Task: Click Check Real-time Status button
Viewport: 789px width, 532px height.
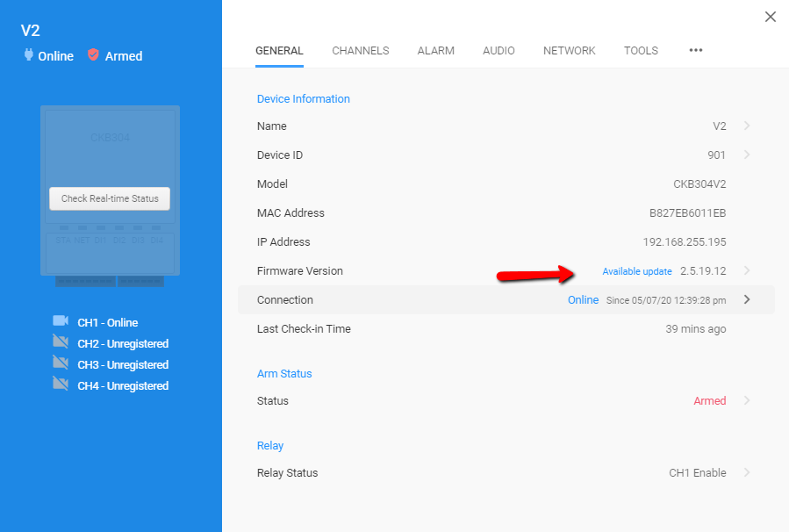Action: point(110,198)
